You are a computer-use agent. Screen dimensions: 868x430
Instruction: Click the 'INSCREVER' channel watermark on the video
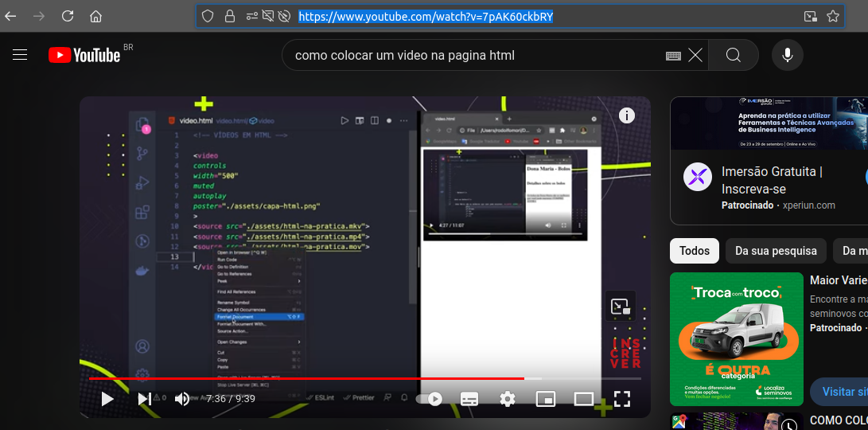(626, 353)
